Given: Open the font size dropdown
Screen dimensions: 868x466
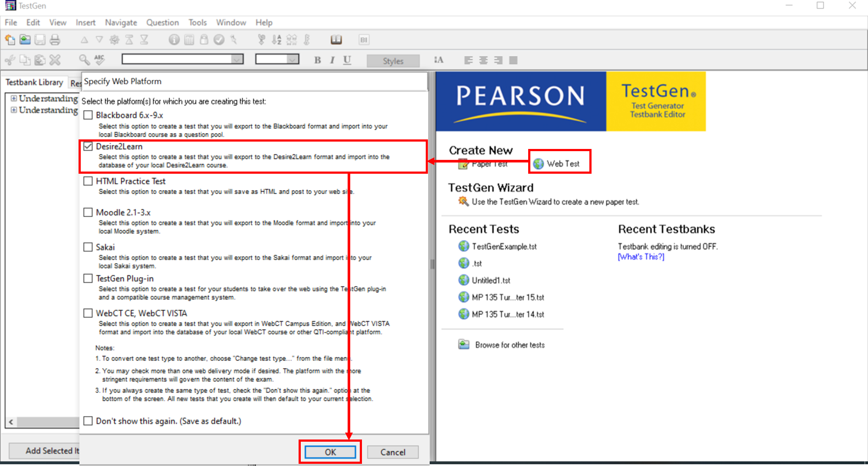Looking at the screenshot, I should (x=293, y=59).
